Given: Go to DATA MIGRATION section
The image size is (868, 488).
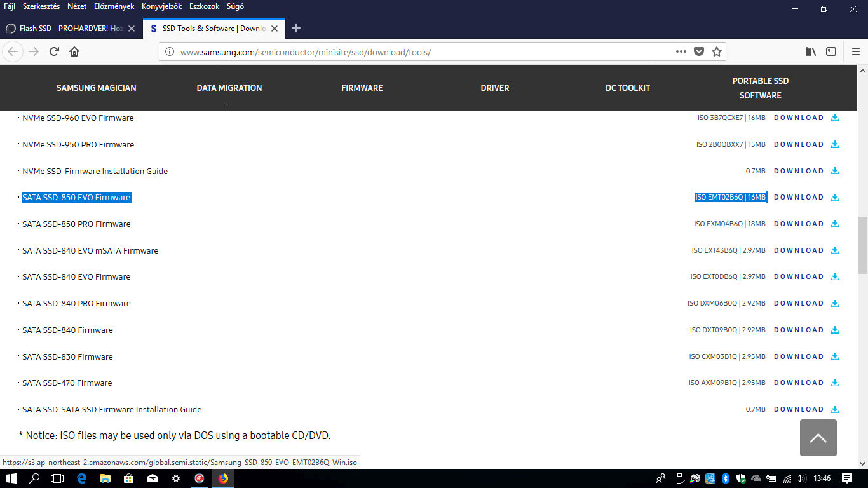Looking at the screenshot, I should pyautogui.click(x=229, y=88).
